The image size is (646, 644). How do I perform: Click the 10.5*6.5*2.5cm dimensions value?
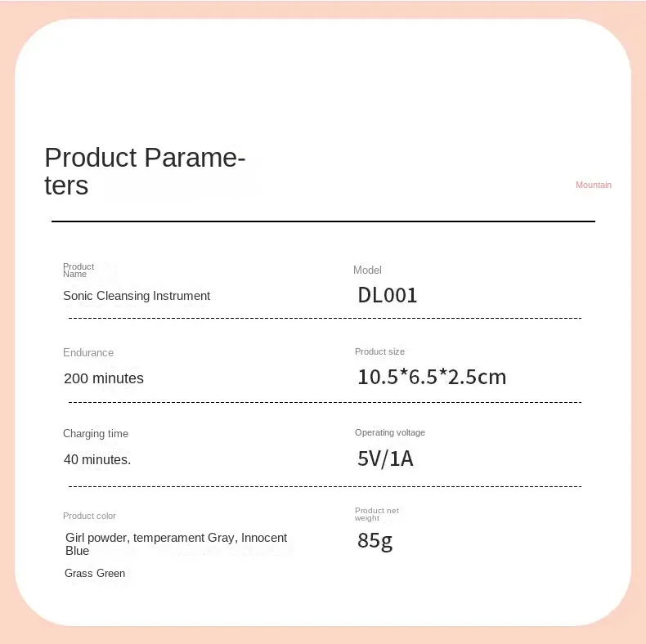432,377
